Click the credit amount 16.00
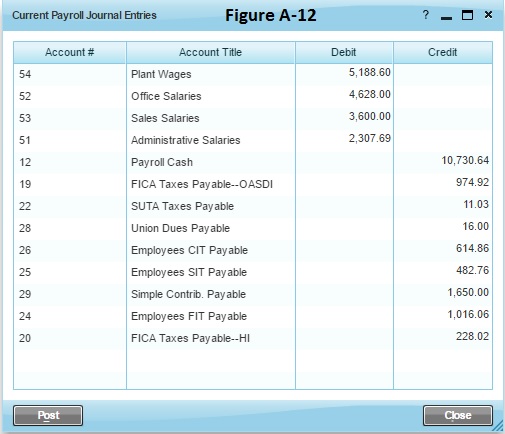 [x=476, y=226]
